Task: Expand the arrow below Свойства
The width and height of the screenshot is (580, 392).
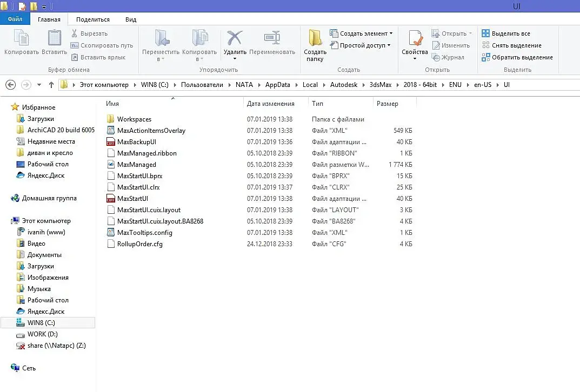Action: (415, 59)
